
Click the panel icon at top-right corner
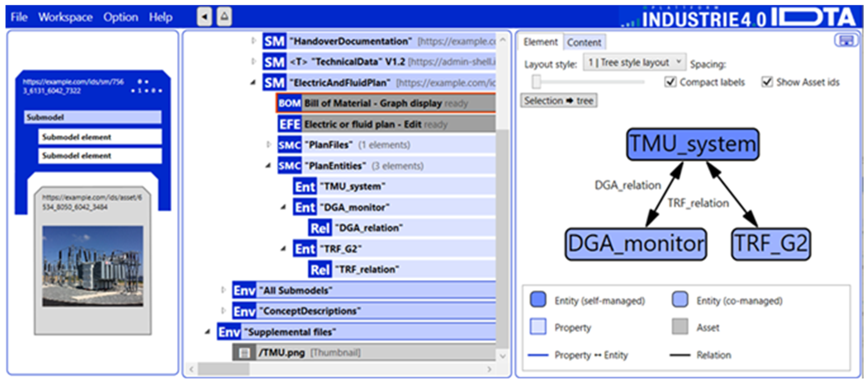(846, 41)
